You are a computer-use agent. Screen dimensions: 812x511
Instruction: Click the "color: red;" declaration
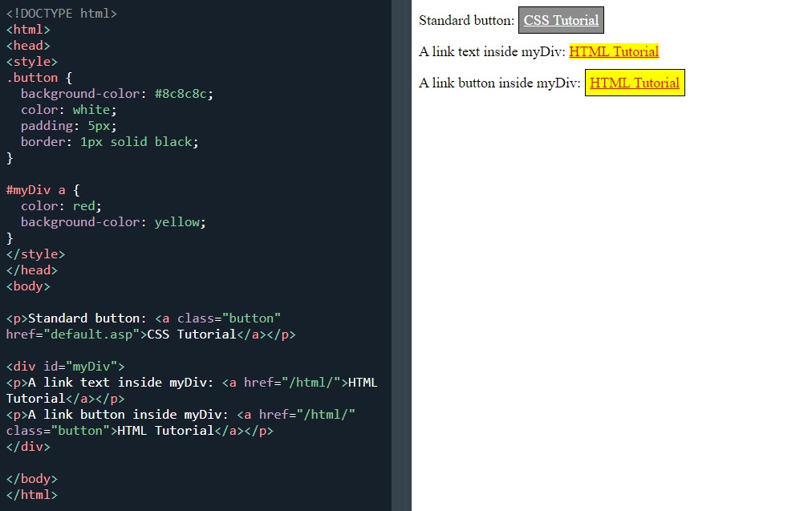pyautogui.click(x=61, y=206)
